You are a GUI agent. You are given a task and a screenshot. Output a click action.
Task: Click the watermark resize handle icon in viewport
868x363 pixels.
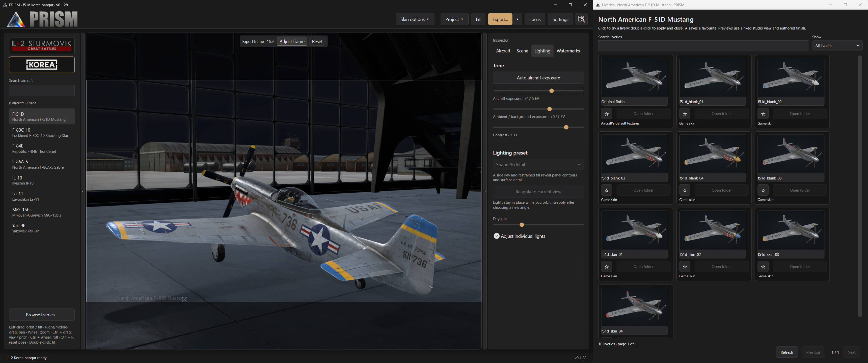click(185, 299)
